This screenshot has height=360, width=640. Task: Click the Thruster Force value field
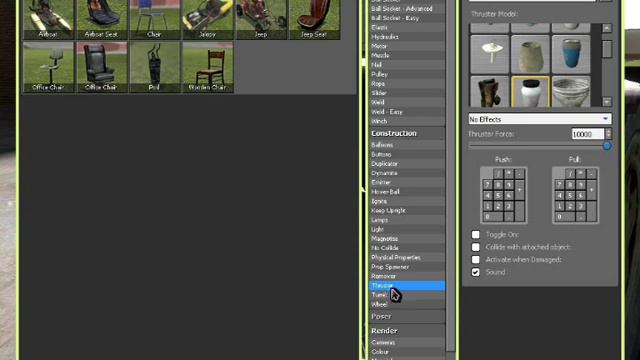pos(588,134)
